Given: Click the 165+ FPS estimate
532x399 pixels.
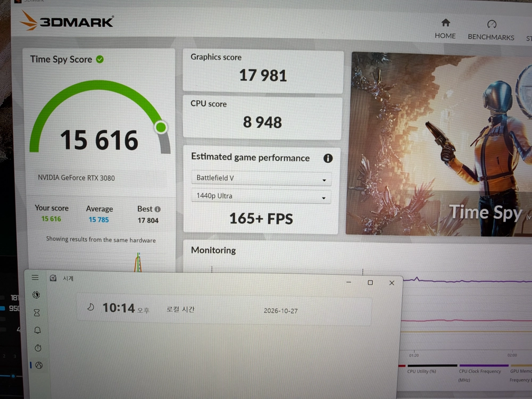Looking at the screenshot, I should (x=261, y=219).
